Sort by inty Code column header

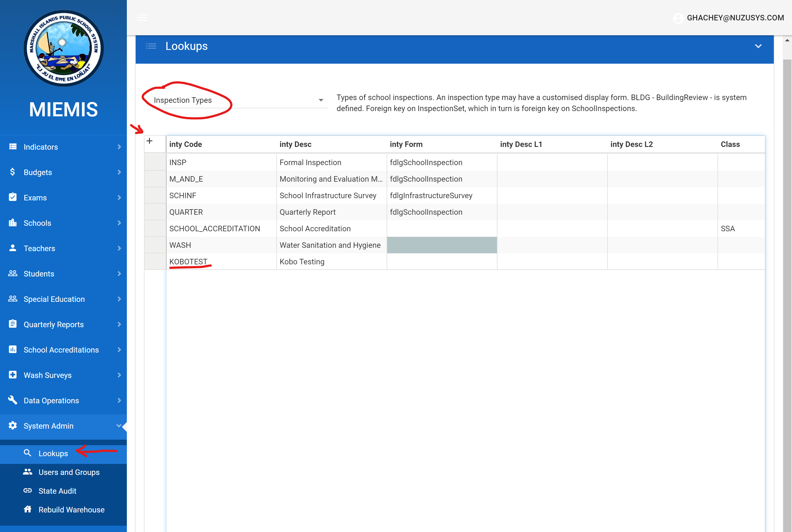pos(186,144)
